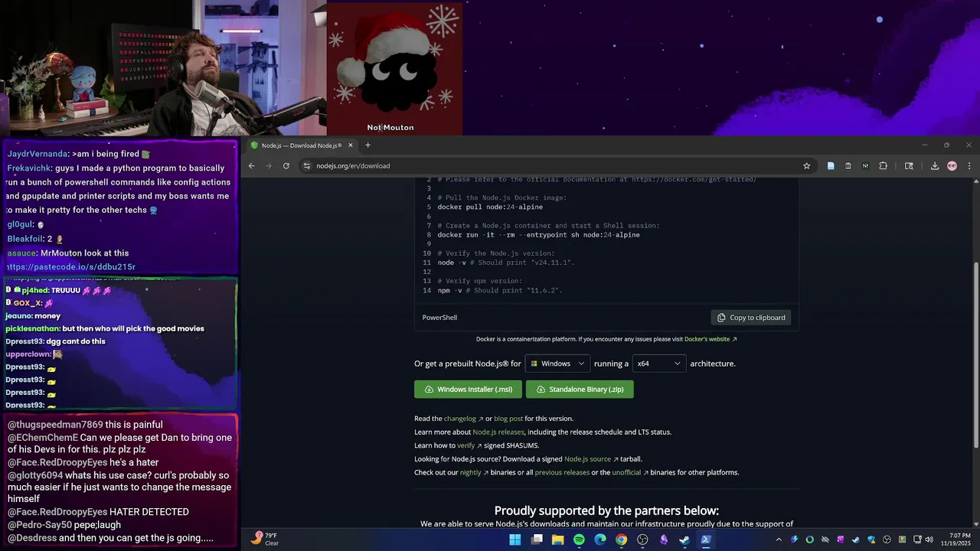Open File Explorer from the taskbar
This screenshot has width=980, height=551.
pyautogui.click(x=558, y=540)
